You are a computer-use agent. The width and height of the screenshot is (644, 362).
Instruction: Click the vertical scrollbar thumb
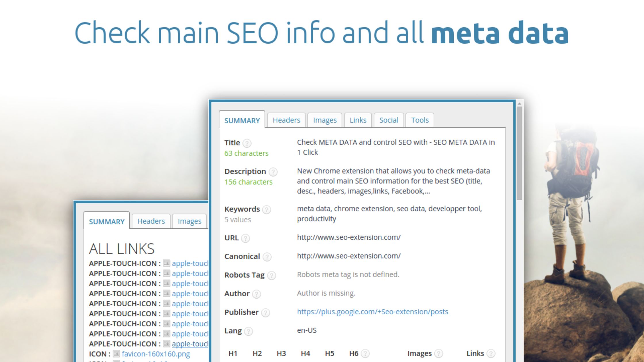(519, 153)
